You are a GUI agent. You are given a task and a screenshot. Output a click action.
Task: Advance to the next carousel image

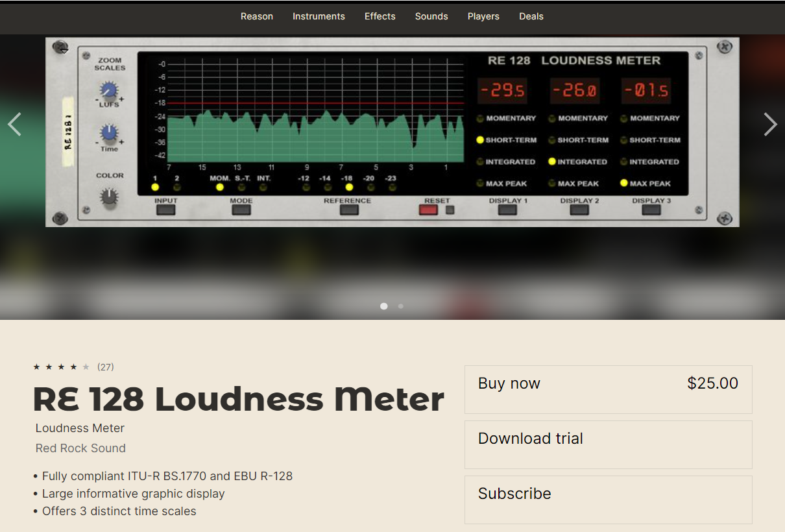pos(770,124)
